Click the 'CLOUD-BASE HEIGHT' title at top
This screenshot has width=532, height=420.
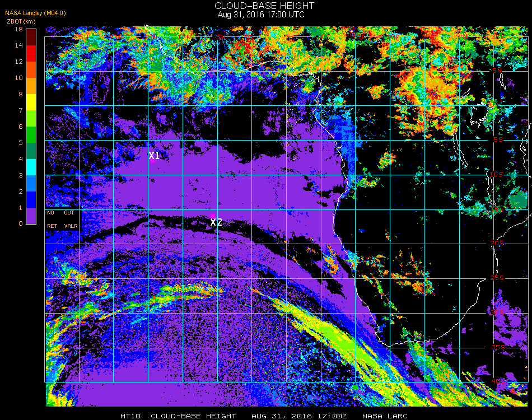pyautogui.click(x=264, y=6)
